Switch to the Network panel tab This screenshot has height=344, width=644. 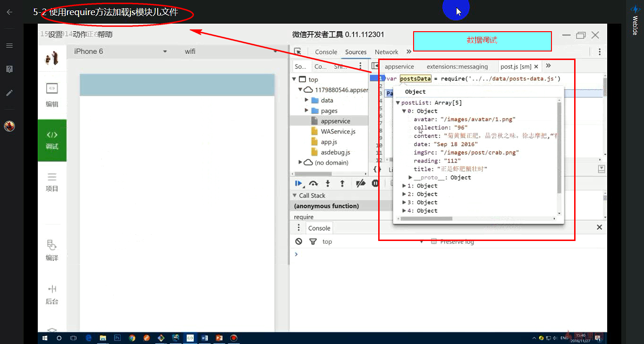coord(387,52)
